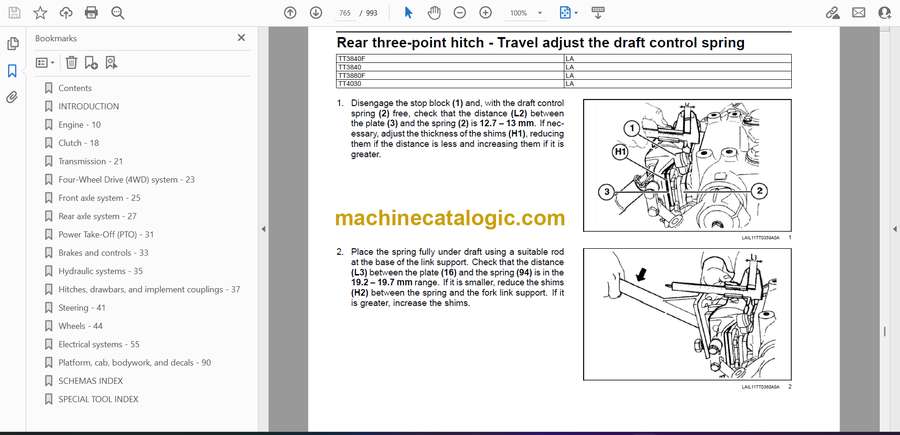This screenshot has width=900, height=435.
Task: Zoom out with minus icon
Action: pyautogui.click(x=460, y=13)
